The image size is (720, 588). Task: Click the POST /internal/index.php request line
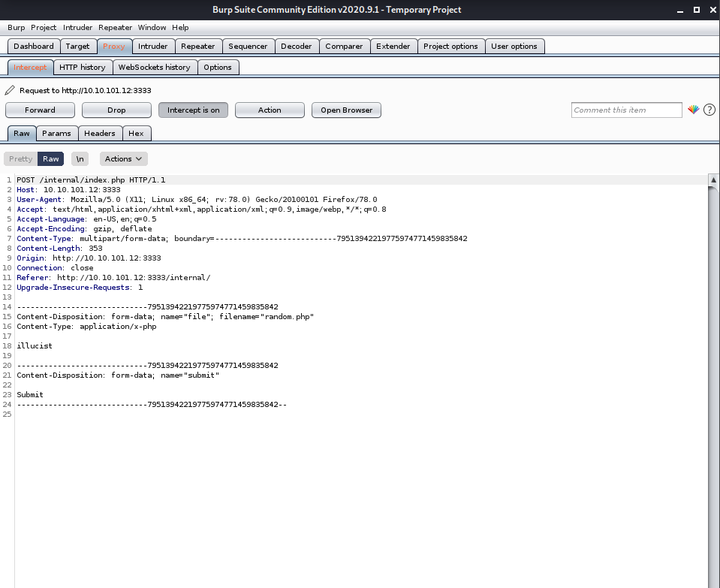(x=91, y=180)
